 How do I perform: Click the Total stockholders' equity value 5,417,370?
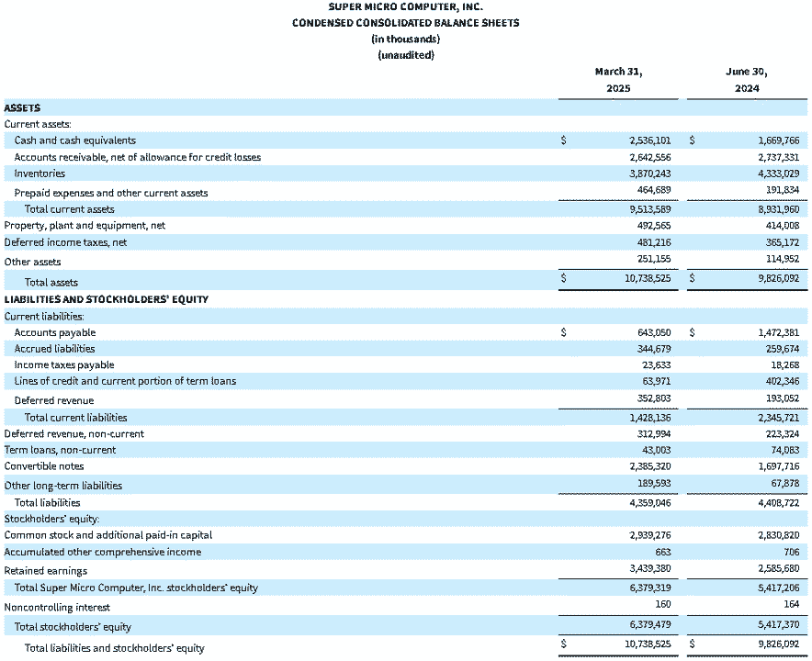click(779, 624)
